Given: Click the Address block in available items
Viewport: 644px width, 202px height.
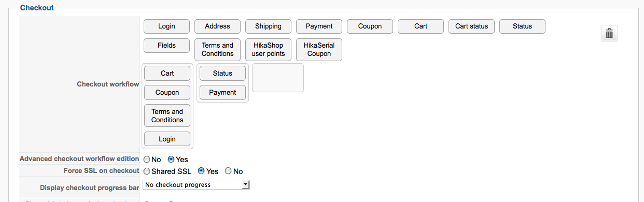Looking at the screenshot, I should (x=217, y=26).
